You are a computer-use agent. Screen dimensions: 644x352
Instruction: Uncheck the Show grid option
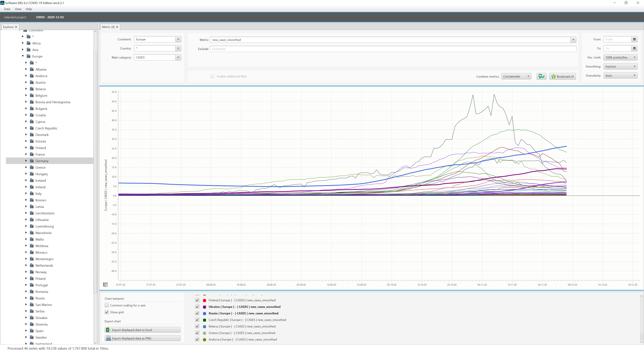107,312
